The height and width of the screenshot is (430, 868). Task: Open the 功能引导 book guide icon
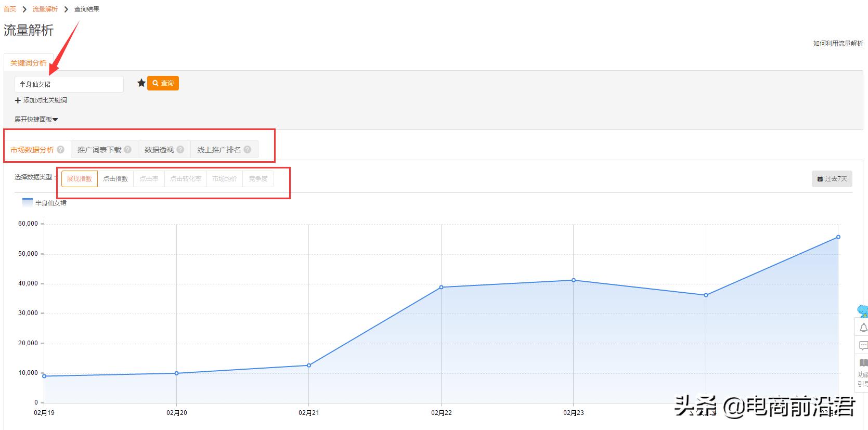(863, 363)
